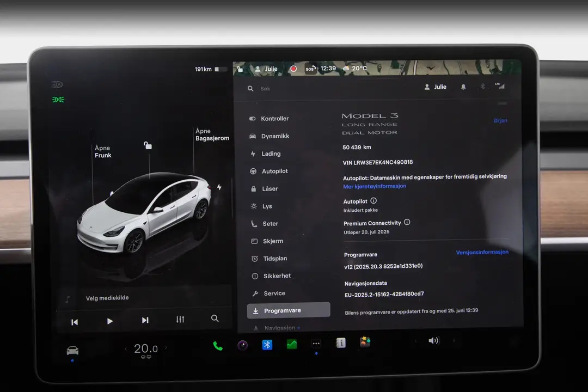Open the Dynamikk settings
The image size is (588, 392).
tap(269, 136)
